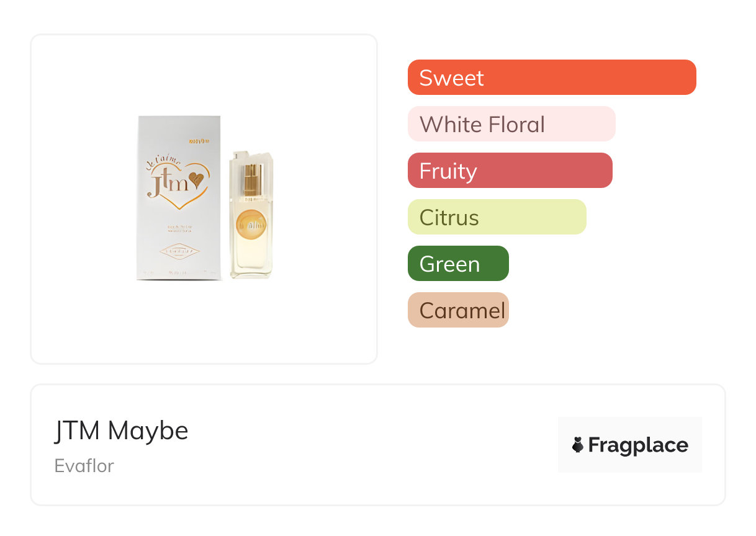The width and height of the screenshot is (756, 536).
Task: Select the White Floral accord bar
Action: tap(511, 124)
